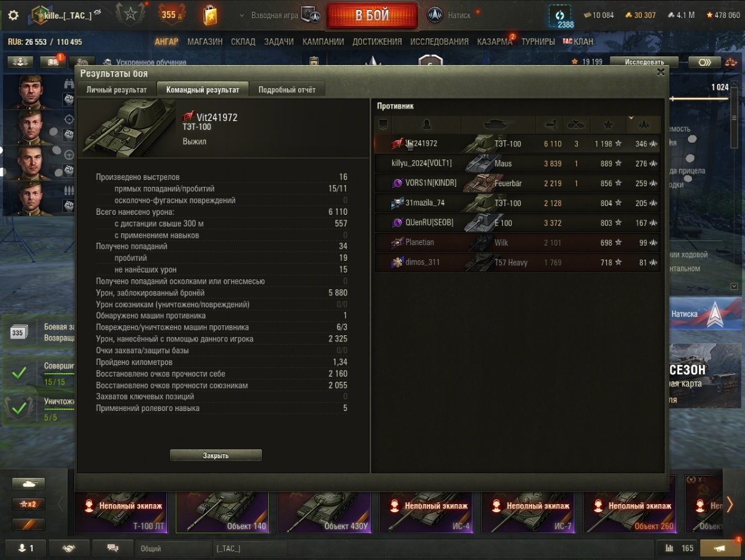
Task: Open the contacts handshake icon
Action: click(69, 548)
